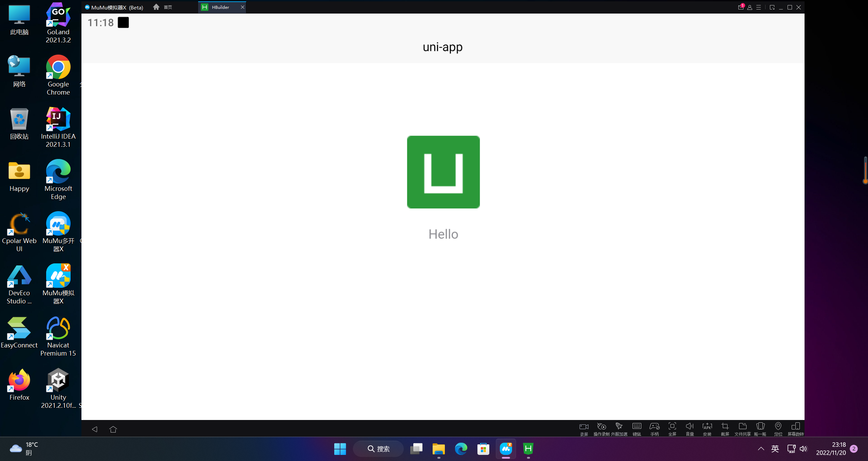868x461 pixels.
Task: Switch input language with 英 indicator
Action: pos(775,449)
